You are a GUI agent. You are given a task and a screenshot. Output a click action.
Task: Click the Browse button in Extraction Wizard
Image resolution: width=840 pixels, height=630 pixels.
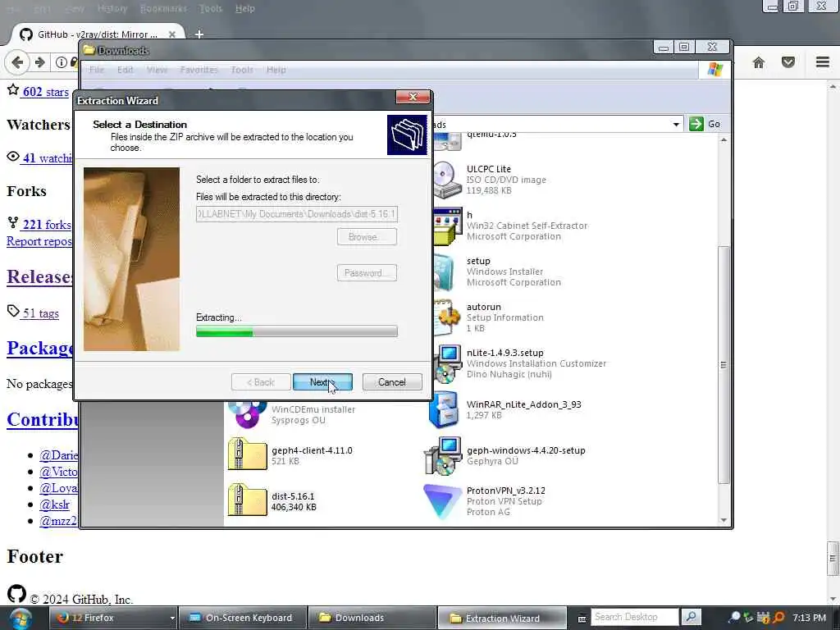coord(367,237)
